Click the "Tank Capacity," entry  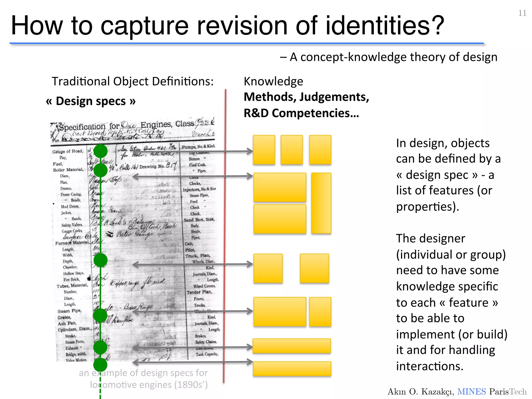coord(207,354)
